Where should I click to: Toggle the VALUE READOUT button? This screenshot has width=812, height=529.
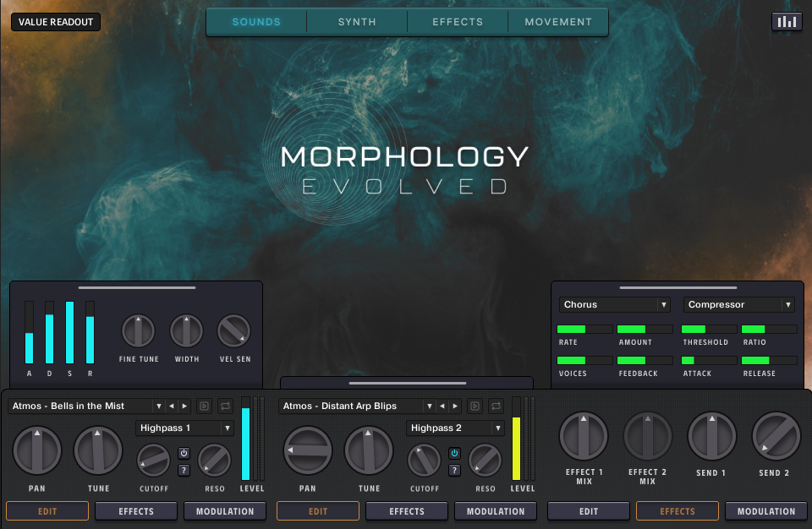[x=56, y=22]
